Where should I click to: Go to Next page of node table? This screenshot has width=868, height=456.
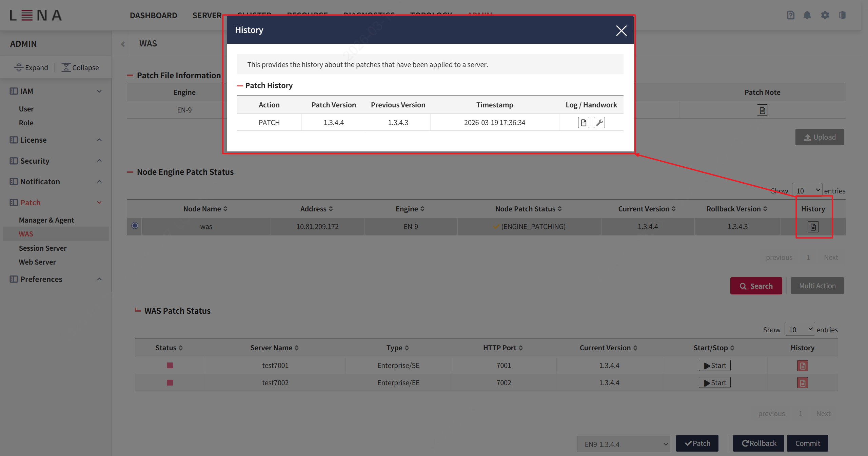(831, 257)
